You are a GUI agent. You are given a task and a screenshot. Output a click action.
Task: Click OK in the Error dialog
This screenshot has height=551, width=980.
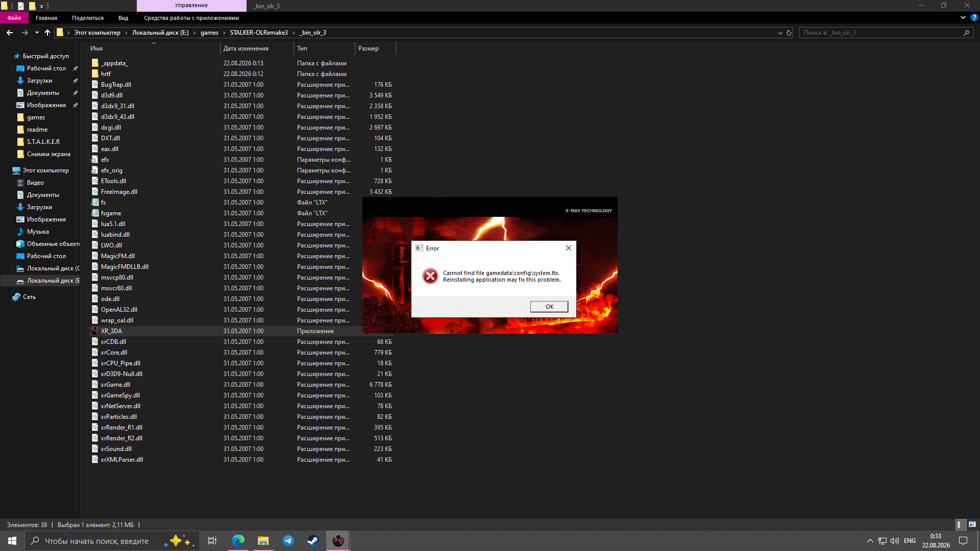(x=549, y=307)
